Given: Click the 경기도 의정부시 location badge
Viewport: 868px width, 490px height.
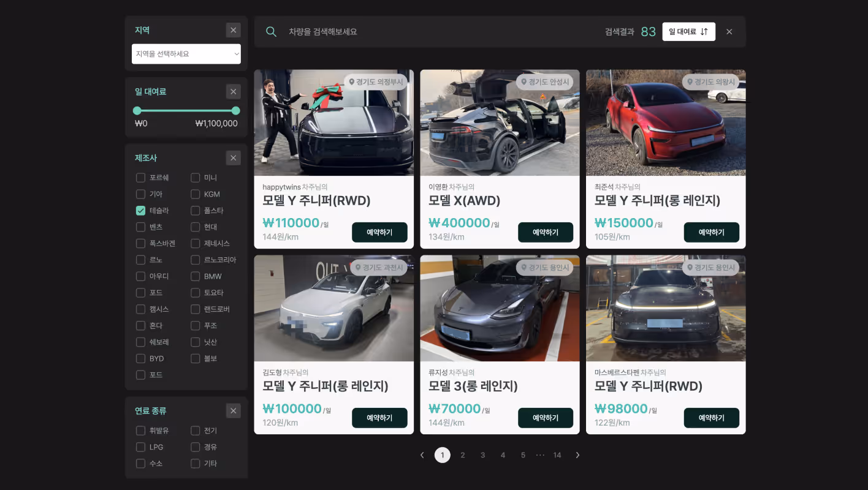Looking at the screenshot, I should pyautogui.click(x=376, y=82).
